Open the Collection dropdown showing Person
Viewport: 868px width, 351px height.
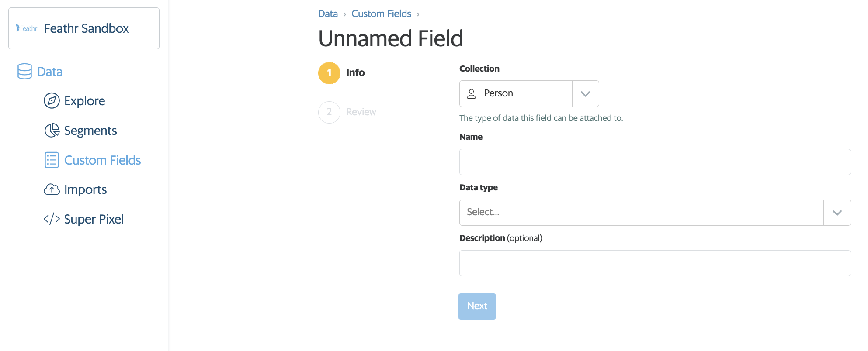click(529, 93)
